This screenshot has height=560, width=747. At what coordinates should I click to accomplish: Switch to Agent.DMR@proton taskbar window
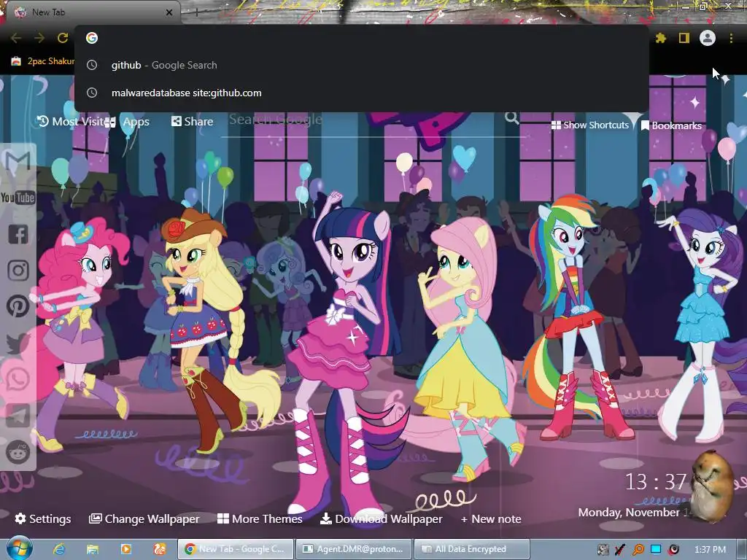pos(354,549)
